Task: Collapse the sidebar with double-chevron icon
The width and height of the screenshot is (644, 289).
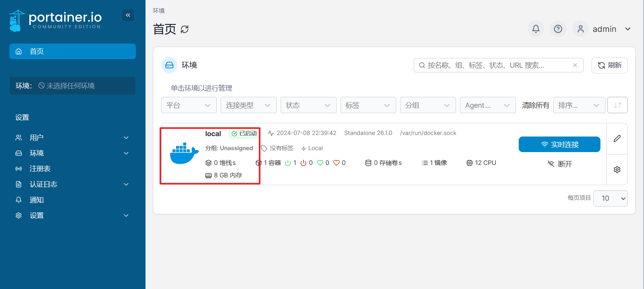Action: (x=128, y=15)
